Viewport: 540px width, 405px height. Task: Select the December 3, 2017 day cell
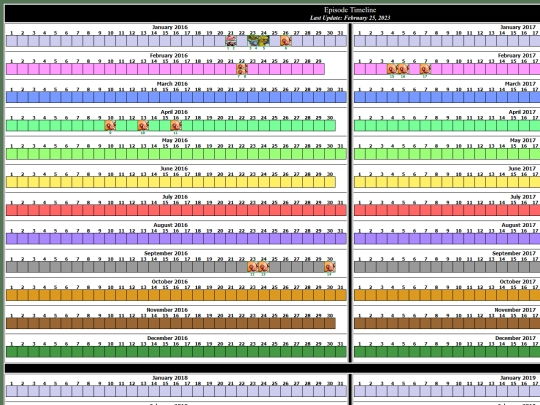click(381, 352)
